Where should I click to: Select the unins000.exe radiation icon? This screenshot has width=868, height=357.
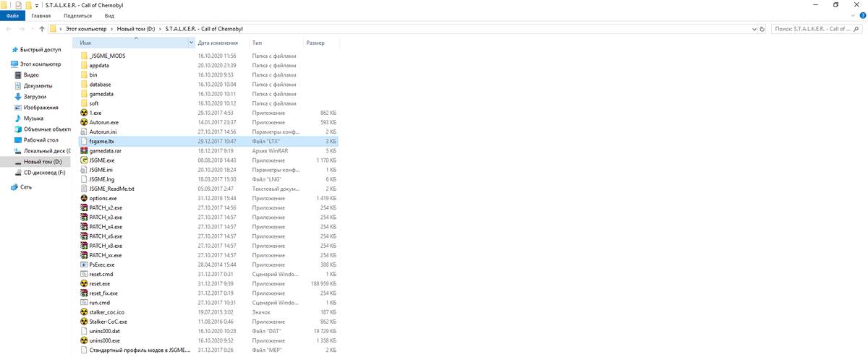84,340
